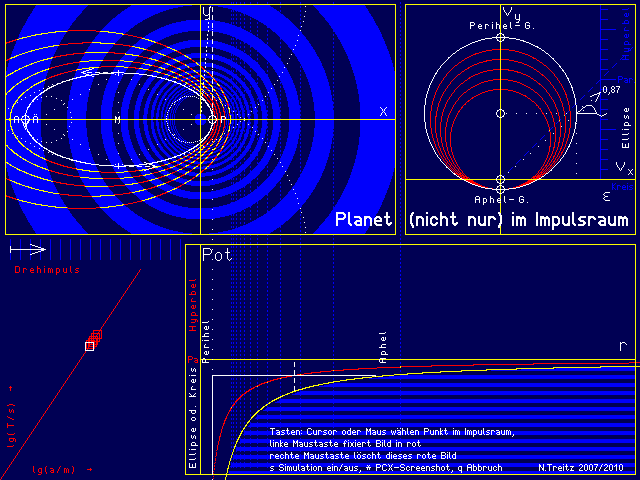Click the Planet title text

tap(364, 219)
